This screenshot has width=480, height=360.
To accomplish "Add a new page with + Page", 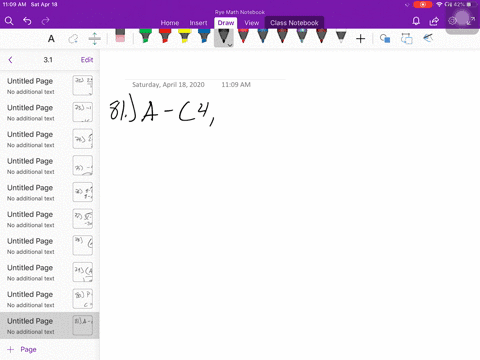I will (x=22, y=349).
